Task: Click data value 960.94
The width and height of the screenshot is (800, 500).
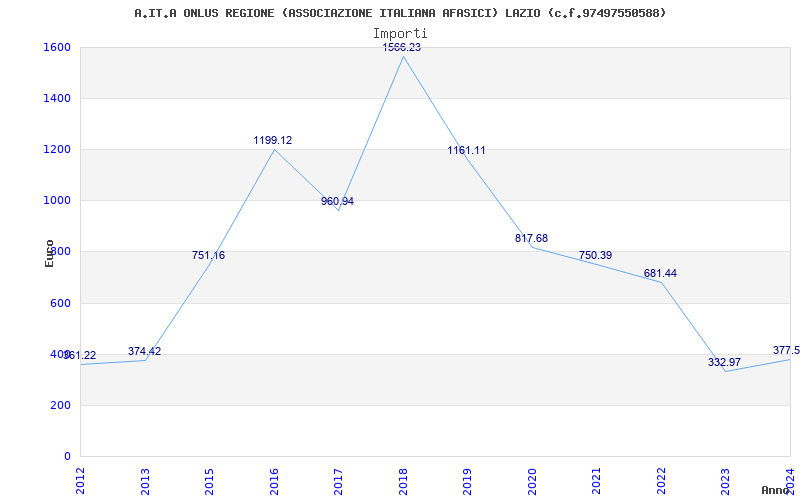Action: coord(337,202)
